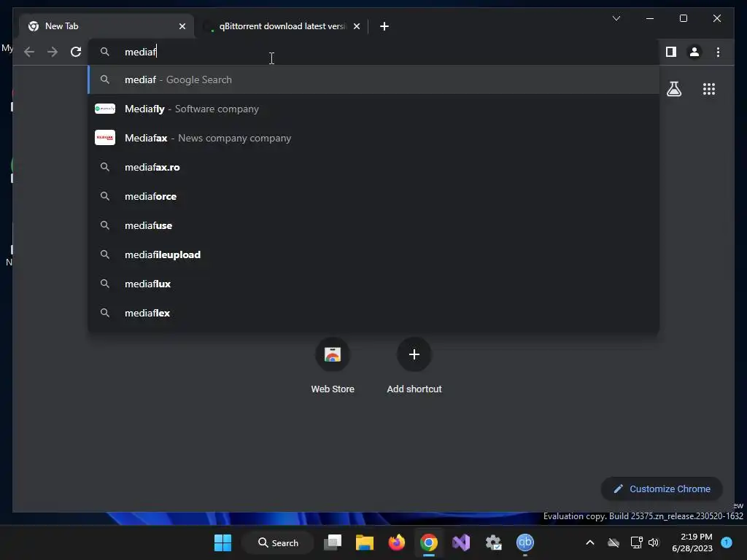
Task: Select the mediaflex suggestion
Action: (374, 313)
